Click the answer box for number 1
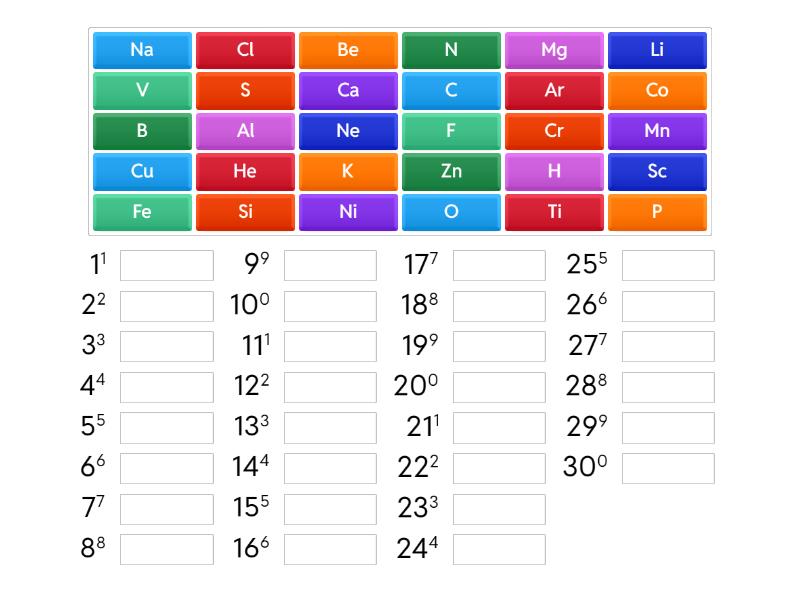800x600 pixels. 167,265
